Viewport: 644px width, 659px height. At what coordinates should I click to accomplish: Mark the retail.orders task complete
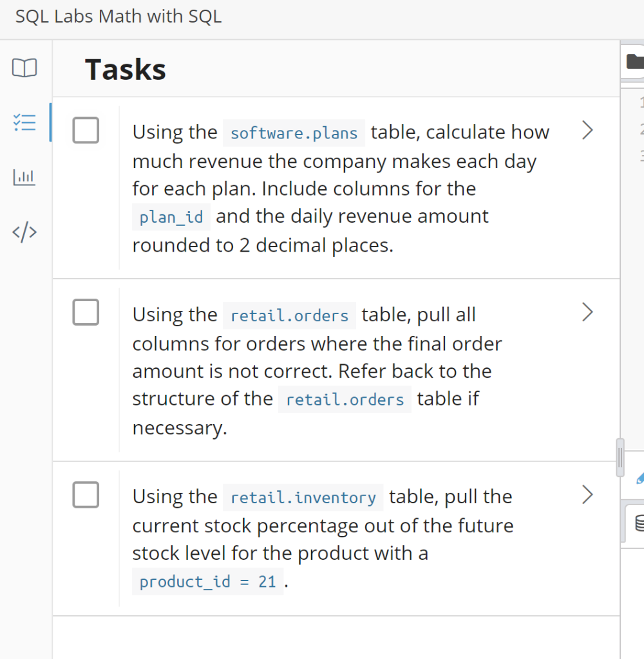tap(86, 312)
